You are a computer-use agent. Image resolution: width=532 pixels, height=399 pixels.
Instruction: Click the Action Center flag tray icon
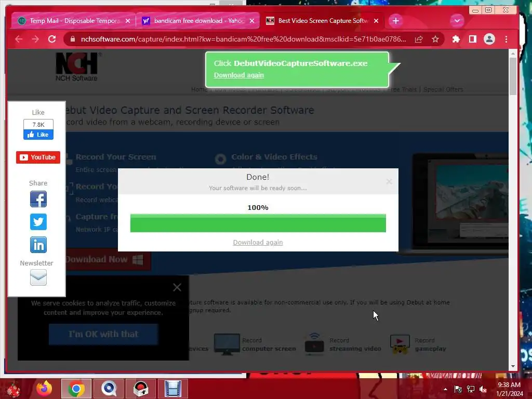(458, 389)
